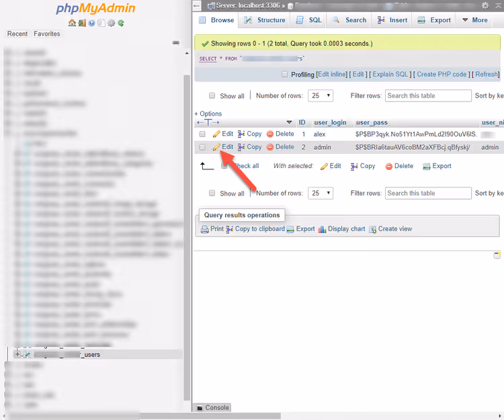Click the navigation panel vertical scrollbar
The height and width of the screenshot is (420, 504).
(x=187, y=237)
